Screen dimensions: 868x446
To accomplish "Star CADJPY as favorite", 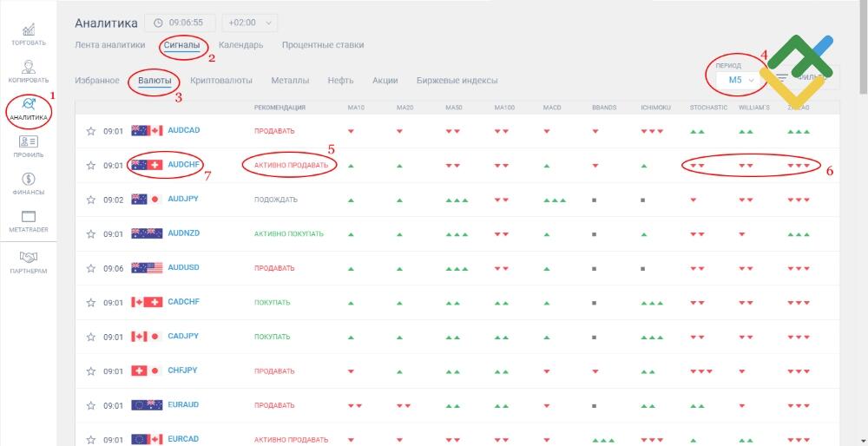I will click(91, 337).
